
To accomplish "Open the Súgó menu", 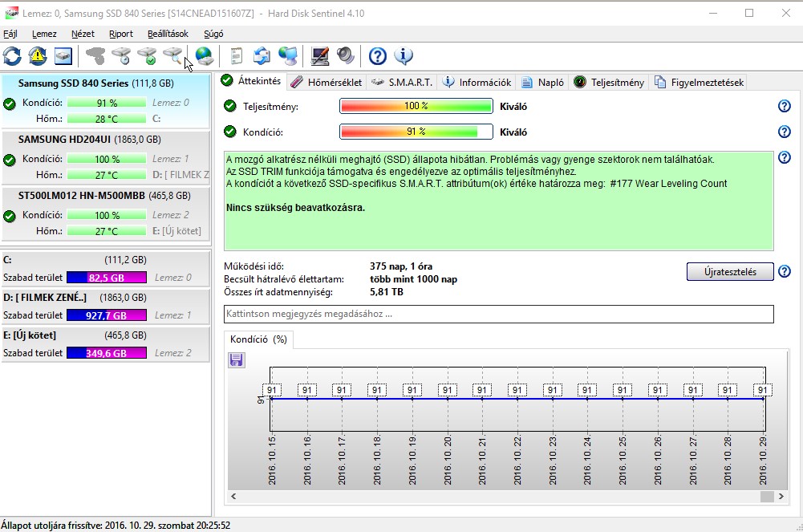I will [213, 34].
